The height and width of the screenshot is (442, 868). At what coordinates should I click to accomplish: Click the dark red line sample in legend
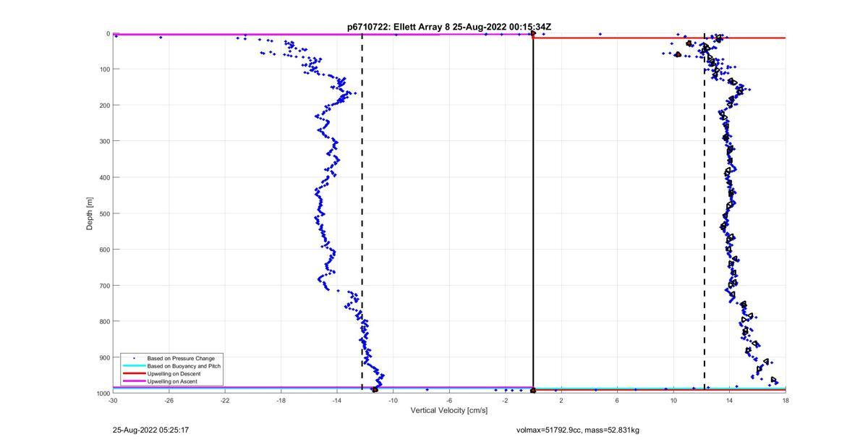pyautogui.click(x=133, y=373)
